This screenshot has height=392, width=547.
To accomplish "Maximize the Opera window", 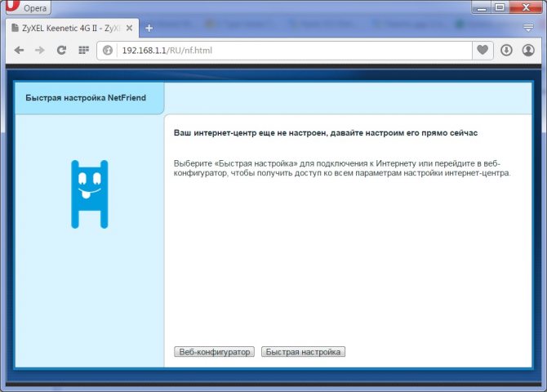I will point(500,7).
